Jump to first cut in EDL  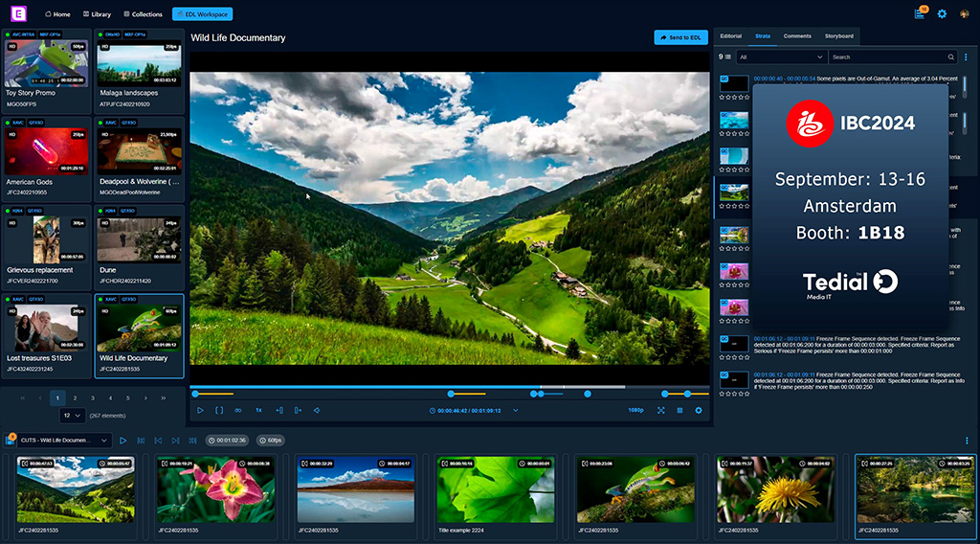pos(141,441)
